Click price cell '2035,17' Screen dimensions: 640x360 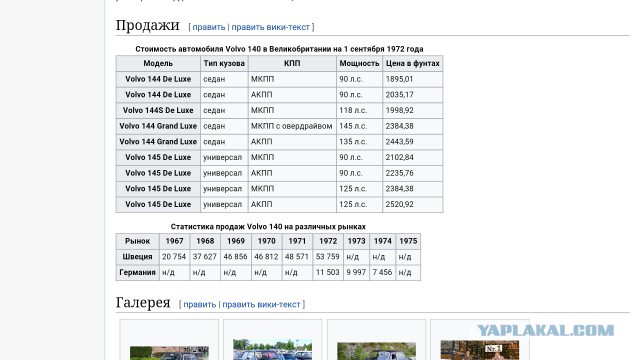[x=413, y=95]
